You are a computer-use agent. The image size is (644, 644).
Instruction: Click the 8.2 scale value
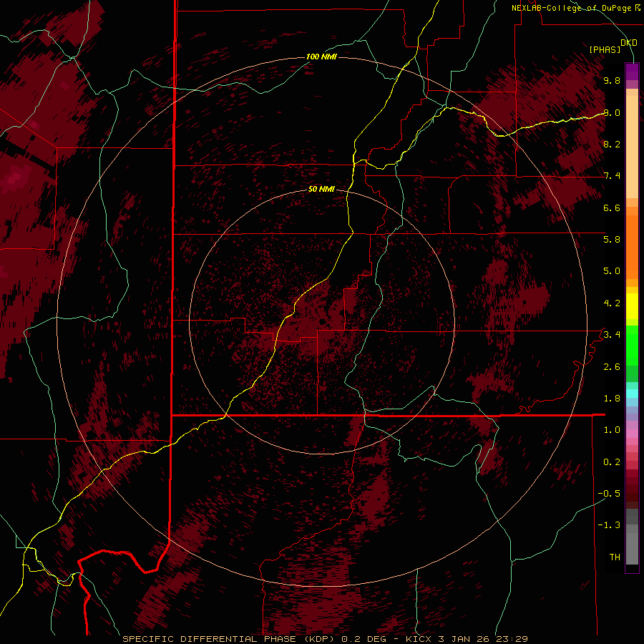612,144
